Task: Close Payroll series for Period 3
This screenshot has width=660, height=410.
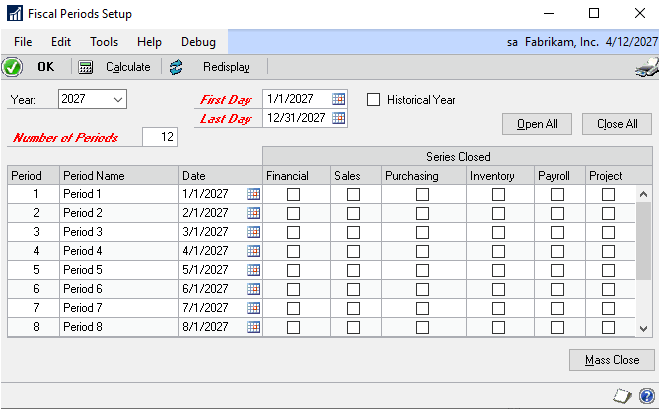Action: click(558, 232)
